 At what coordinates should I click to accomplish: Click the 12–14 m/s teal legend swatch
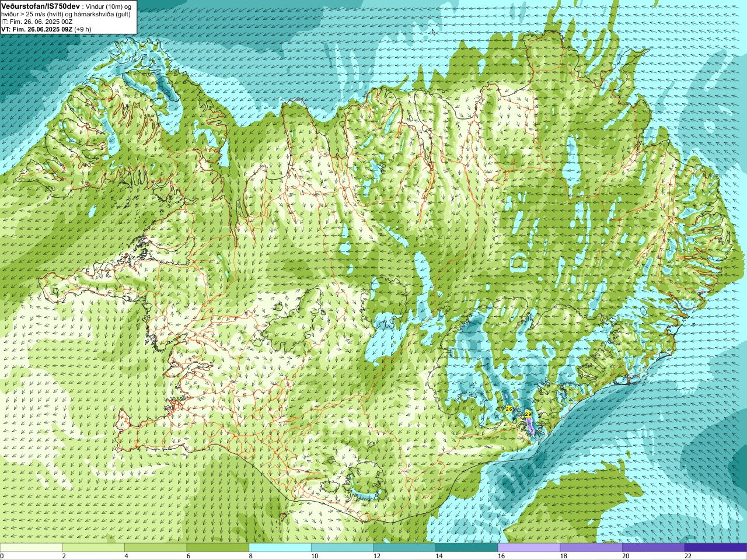pos(404,548)
